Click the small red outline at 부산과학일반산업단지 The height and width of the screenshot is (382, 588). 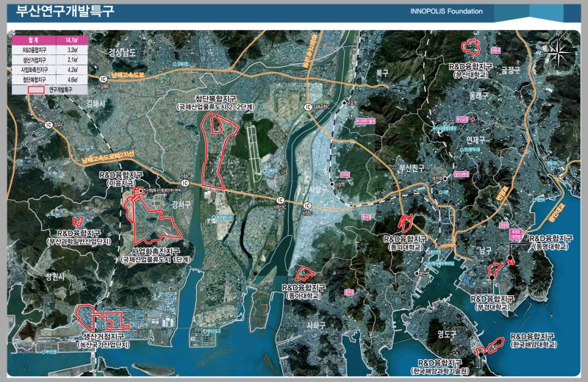pos(78,221)
